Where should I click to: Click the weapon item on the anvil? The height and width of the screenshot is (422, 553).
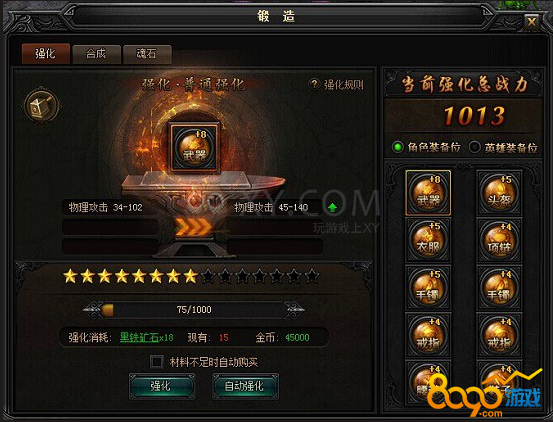pos(194,147)
